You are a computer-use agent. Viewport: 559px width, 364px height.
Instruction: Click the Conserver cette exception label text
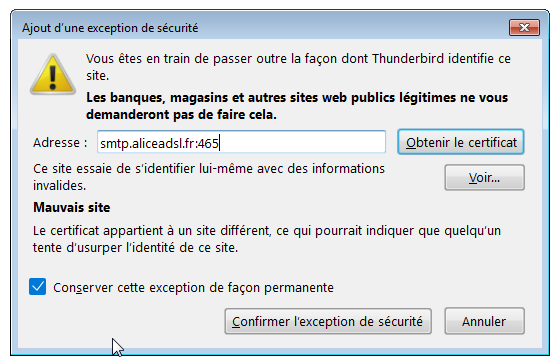193,287
